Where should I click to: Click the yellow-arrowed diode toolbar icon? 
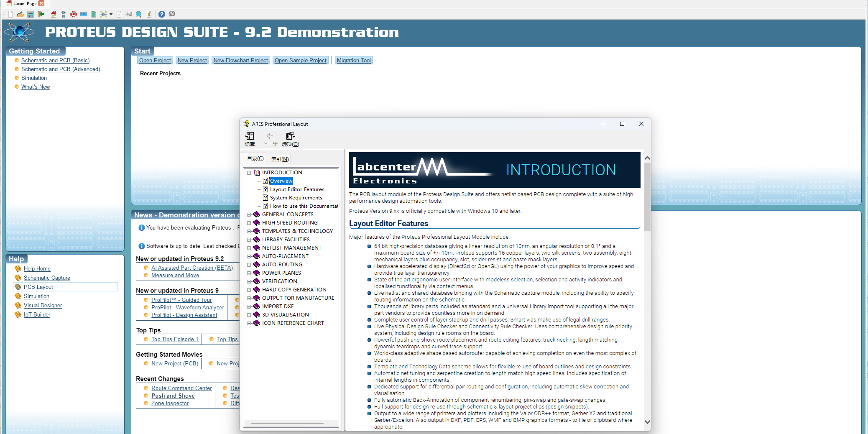point(104,14)
